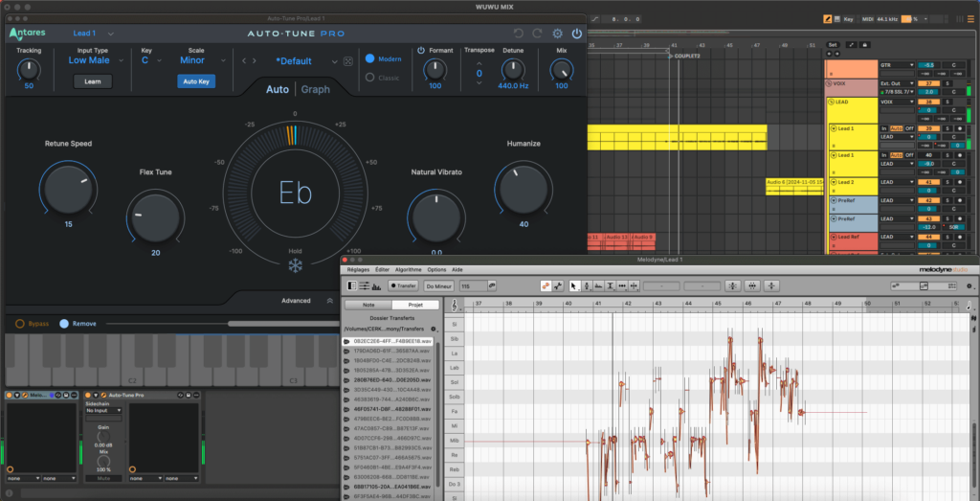Viewport: 980px width, 501px height.
Task: Toggle Remove in Auto-Tune keyboard bar
Action: [x=64, y=324]
